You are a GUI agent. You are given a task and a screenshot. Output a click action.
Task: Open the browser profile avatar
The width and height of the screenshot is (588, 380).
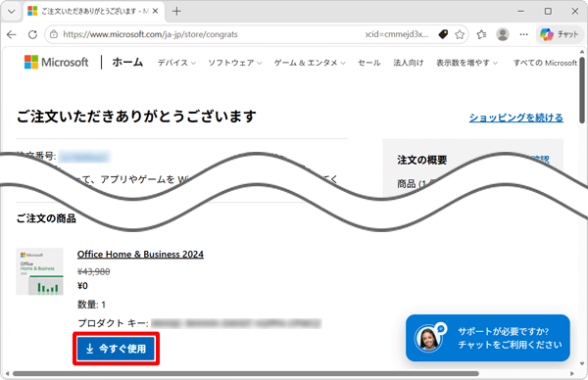point(503,34)
